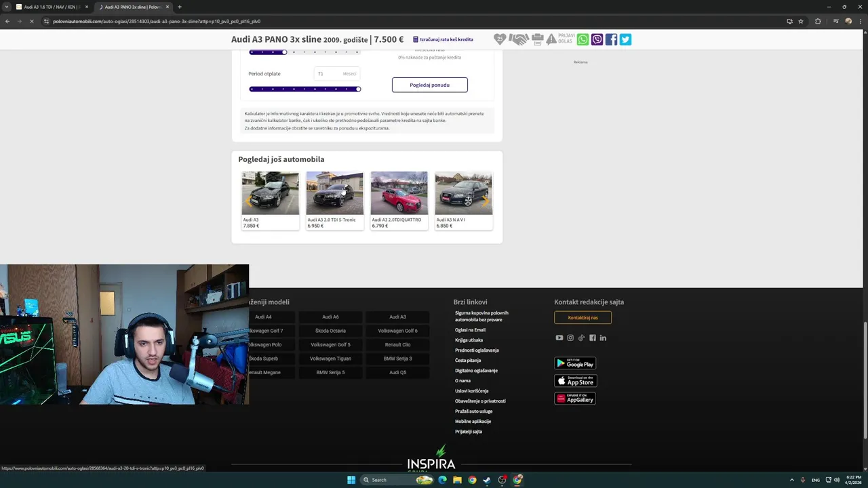Screen dimensions: 868x488
Task: Open Renault Clio model link
Action: click(397, 344)
